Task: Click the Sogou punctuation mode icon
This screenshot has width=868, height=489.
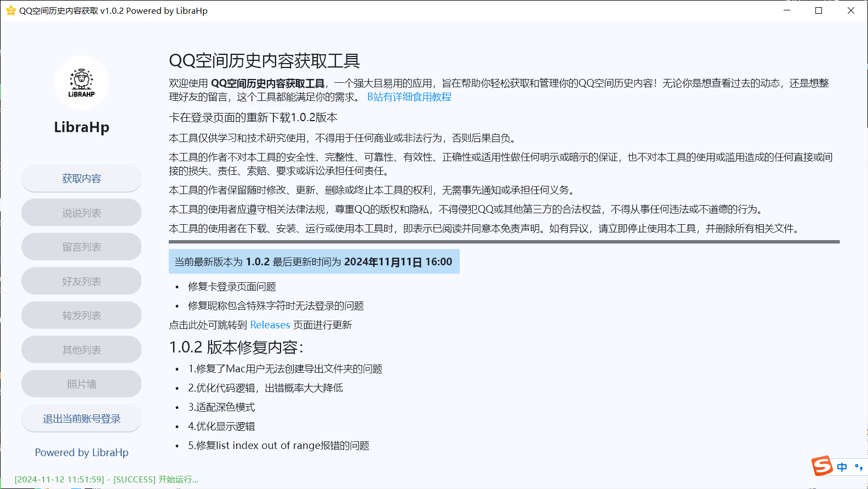Action: (x=858, y=467)
